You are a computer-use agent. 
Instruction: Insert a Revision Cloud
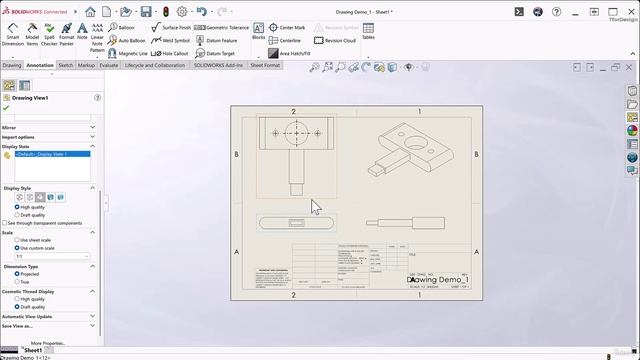(335, 40)
